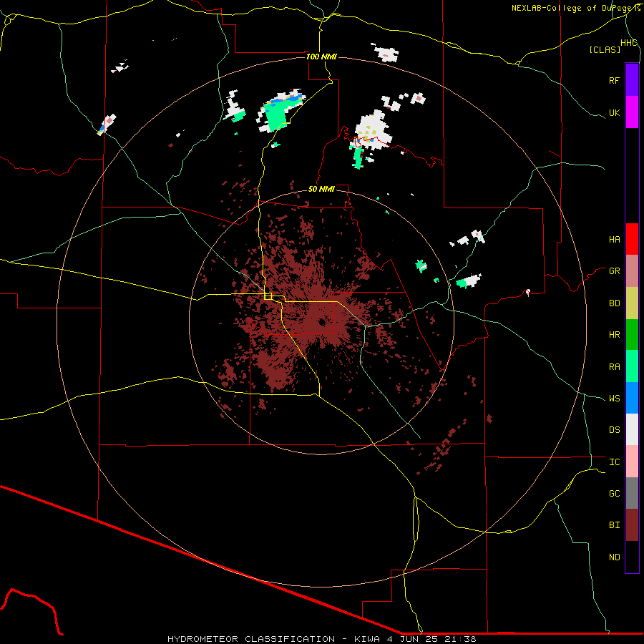Select the GR graupel color swatch
This screenshot has width=644, height=644.
[632, 271]
